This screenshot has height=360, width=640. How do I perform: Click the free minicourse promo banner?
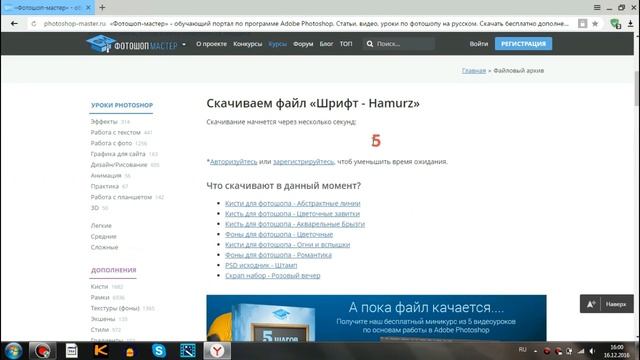[x=376, y=318]
